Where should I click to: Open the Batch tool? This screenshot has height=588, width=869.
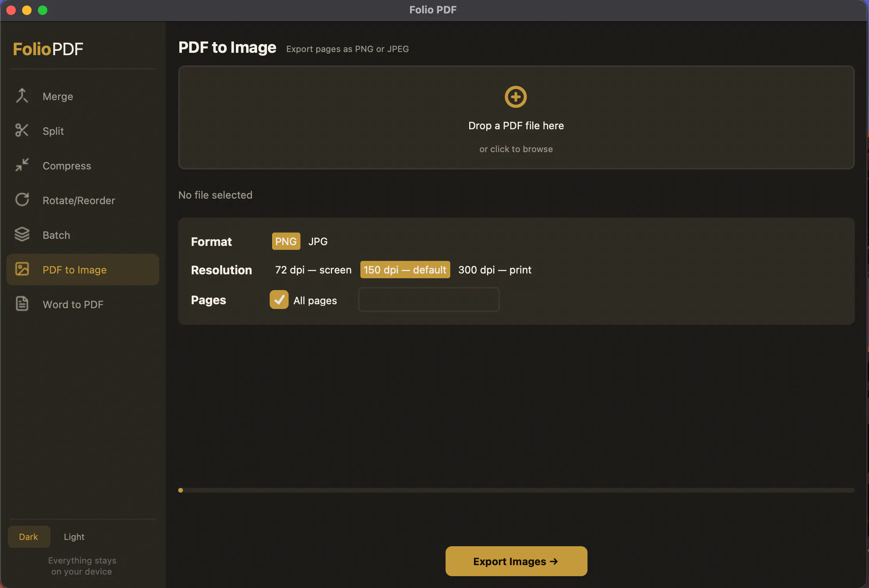point(83,235)
